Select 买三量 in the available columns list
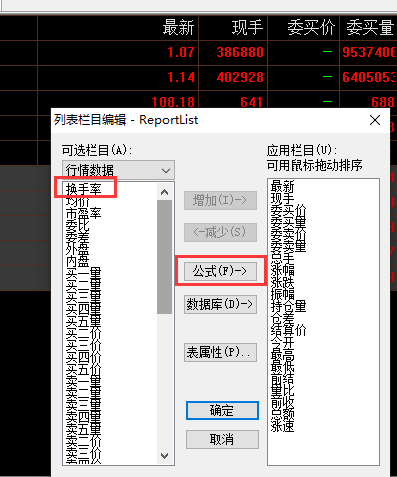The image size is (397, 477). [84, 297]
